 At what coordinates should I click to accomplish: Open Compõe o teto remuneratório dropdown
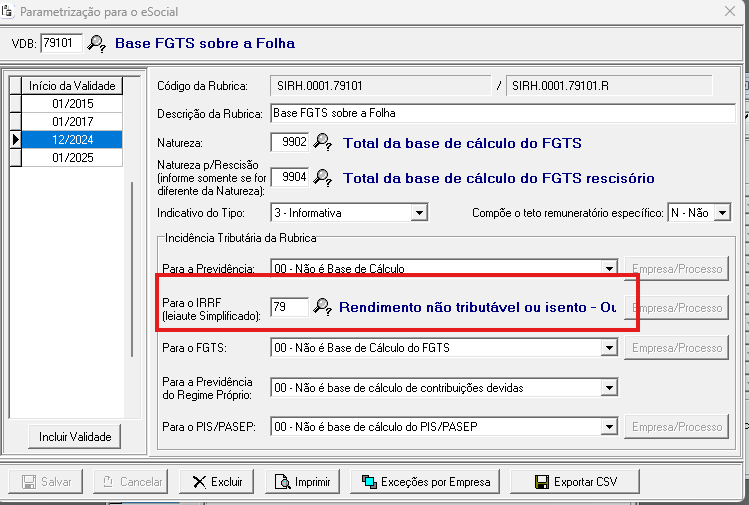(723, 213)
